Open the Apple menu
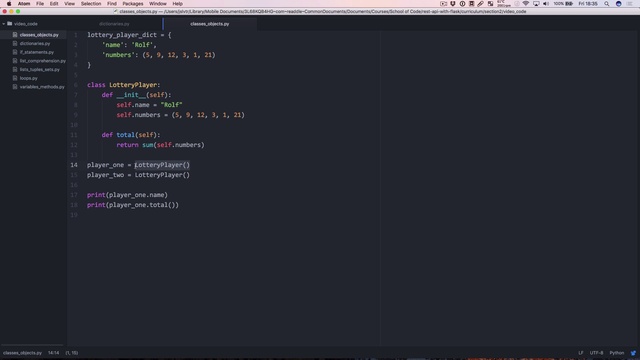 pyautogui.click(x=9, y=4)
